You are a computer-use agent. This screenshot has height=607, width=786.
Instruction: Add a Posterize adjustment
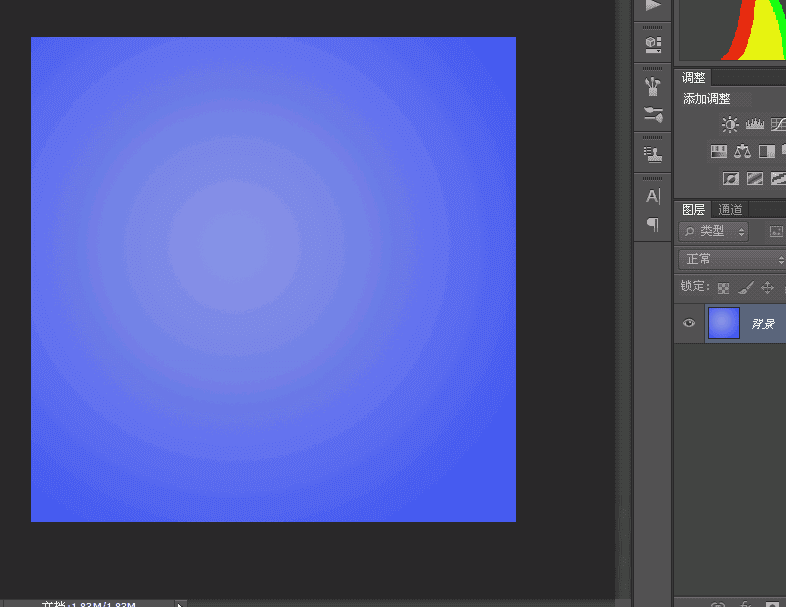point(755,178)
